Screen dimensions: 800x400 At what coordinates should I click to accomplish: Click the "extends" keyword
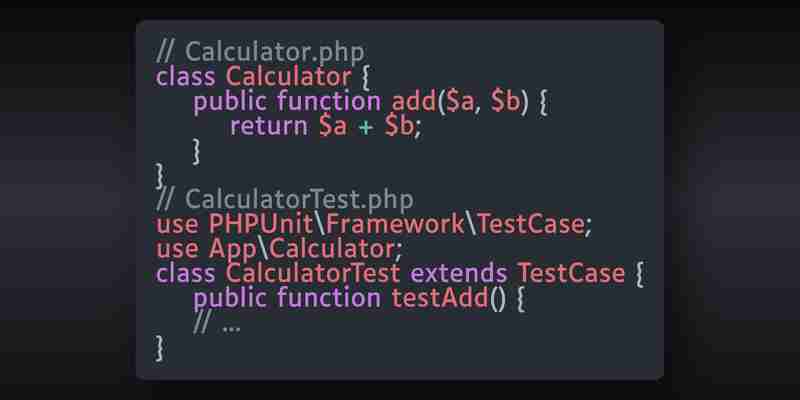pyautogui.click(x=459, y=273)
